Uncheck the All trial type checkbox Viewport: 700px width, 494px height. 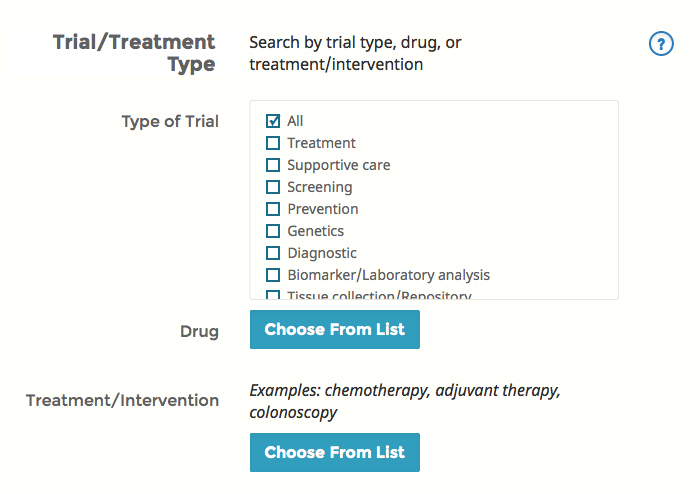273,121
